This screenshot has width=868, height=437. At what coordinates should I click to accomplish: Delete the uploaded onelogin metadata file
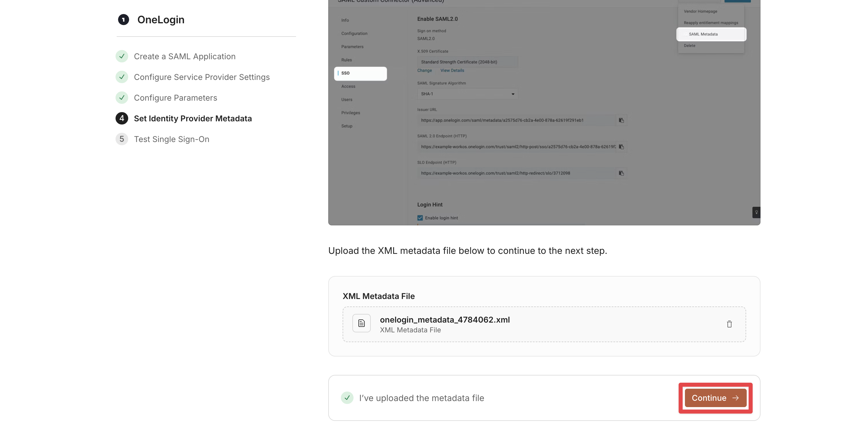point(729,324)
